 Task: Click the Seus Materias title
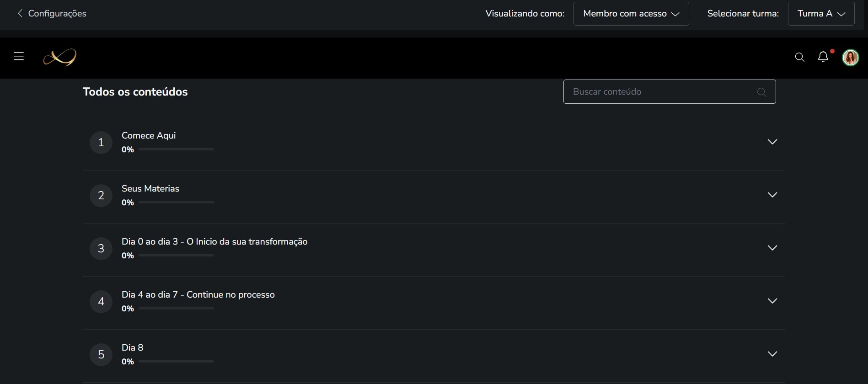click(150, 188)
